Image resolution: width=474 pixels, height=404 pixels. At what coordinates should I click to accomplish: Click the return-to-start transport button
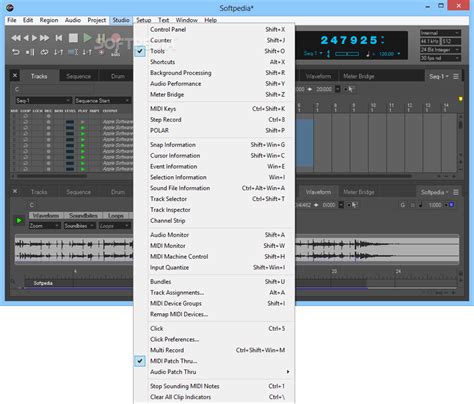tap(59, 38)
